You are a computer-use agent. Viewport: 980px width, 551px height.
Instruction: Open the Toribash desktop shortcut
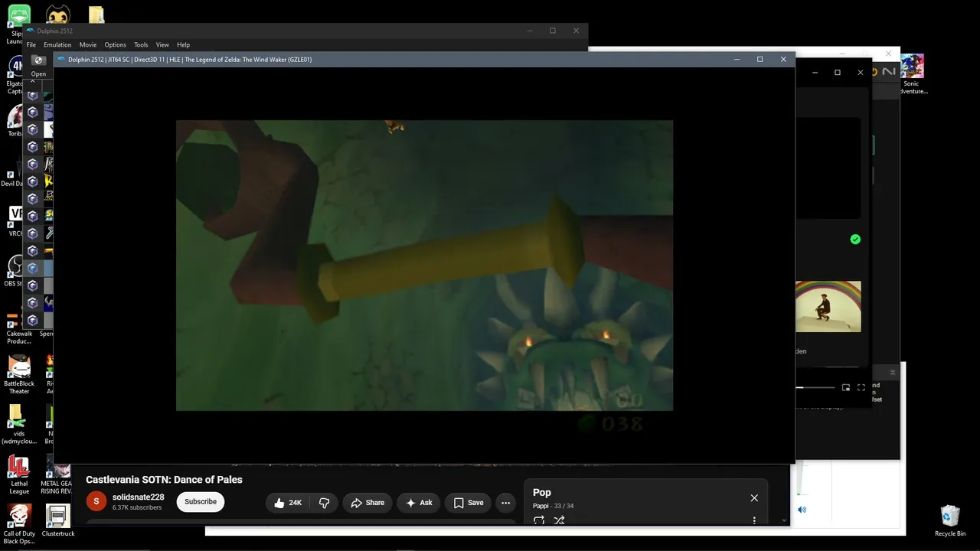click(15, 122)
